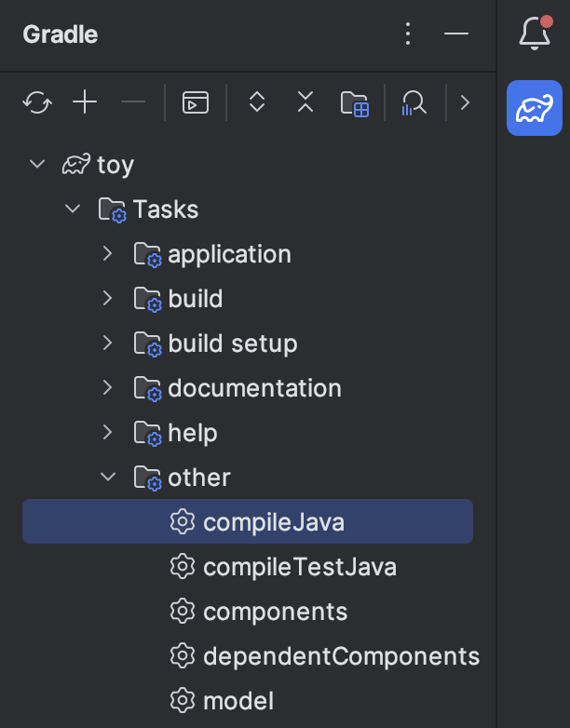Viewport: 570px width, 728px height.
Task: Select the dependentComponents task
Action: click(x=341, y=656)
